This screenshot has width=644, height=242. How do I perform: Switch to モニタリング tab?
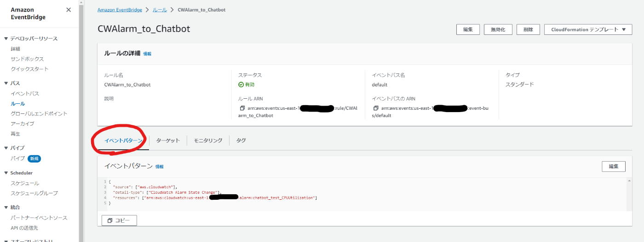click(208, 141)
